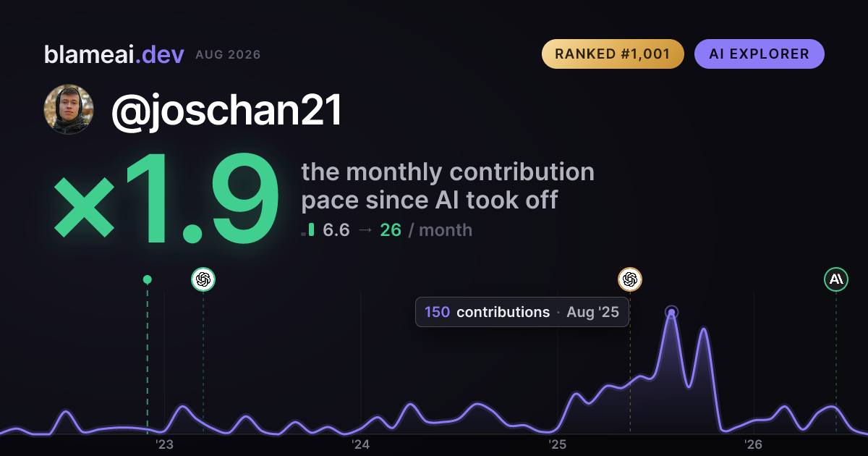Viewport: 868px width, 456px height.
Task: Click the joschan21 profile avatar
Action: coord(69,110)
